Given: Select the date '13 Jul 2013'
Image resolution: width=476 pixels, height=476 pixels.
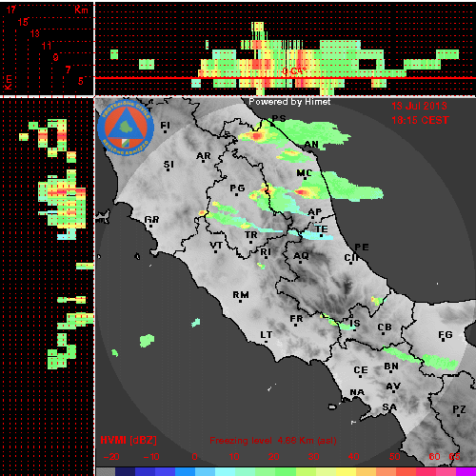Looking at the screenshot, I should coord(419,106).
